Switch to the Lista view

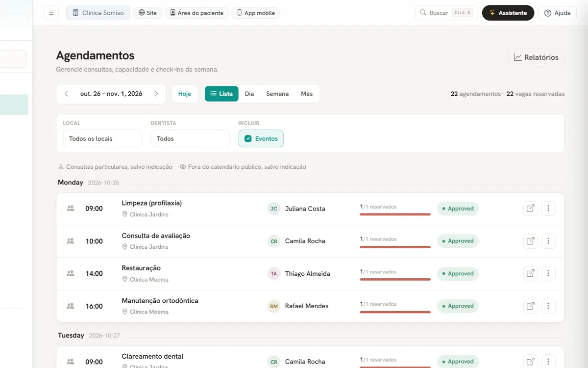pos(221,94)
